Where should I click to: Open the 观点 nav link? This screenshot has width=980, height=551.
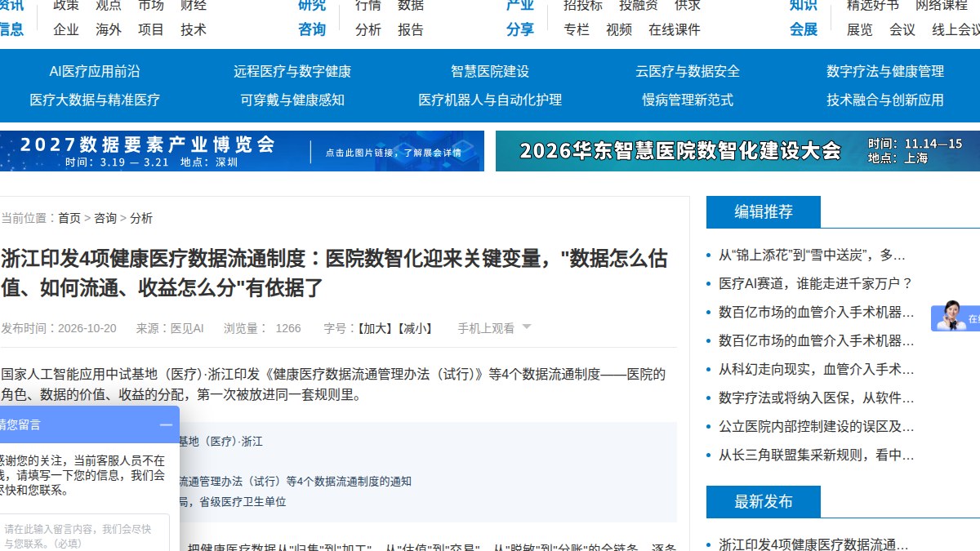(x=109, y=5)
